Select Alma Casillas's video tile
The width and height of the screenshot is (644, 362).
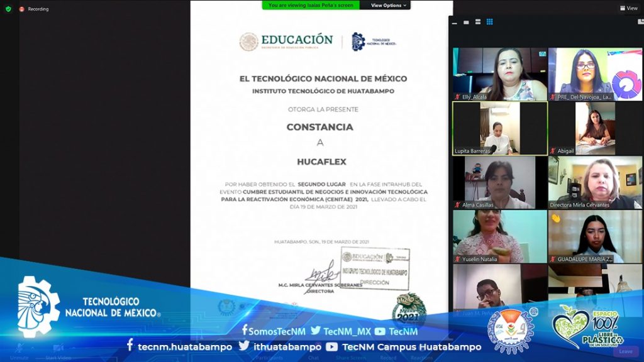click(500, 183)
